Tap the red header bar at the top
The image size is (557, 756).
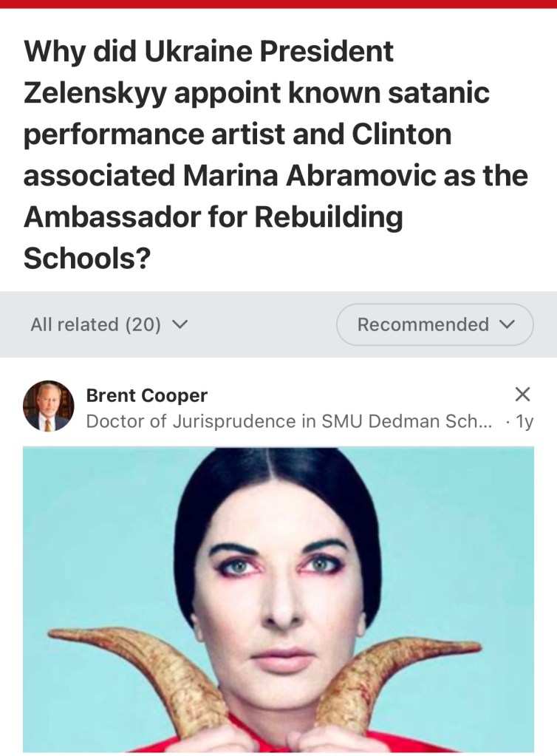[x=278, y=4]
